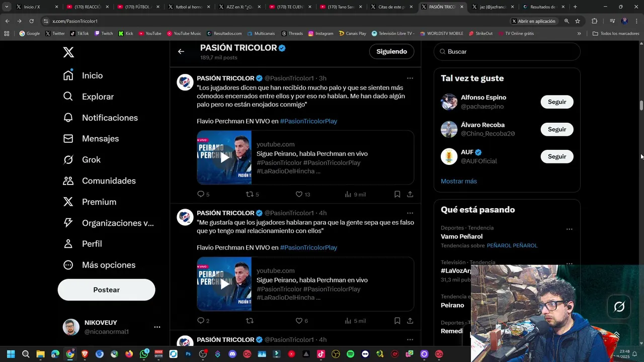Screen dimensions: 644x362
Task: Click Siguiendo on PASIÓN TRICOLOR profile
Action: point(391,51)
